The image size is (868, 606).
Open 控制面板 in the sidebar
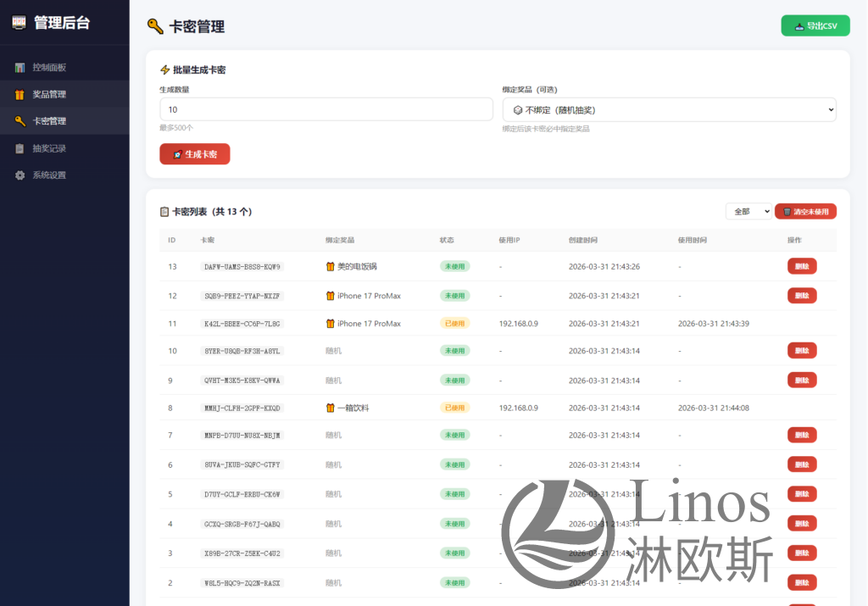pyautogui.click(x=64, y=68)
